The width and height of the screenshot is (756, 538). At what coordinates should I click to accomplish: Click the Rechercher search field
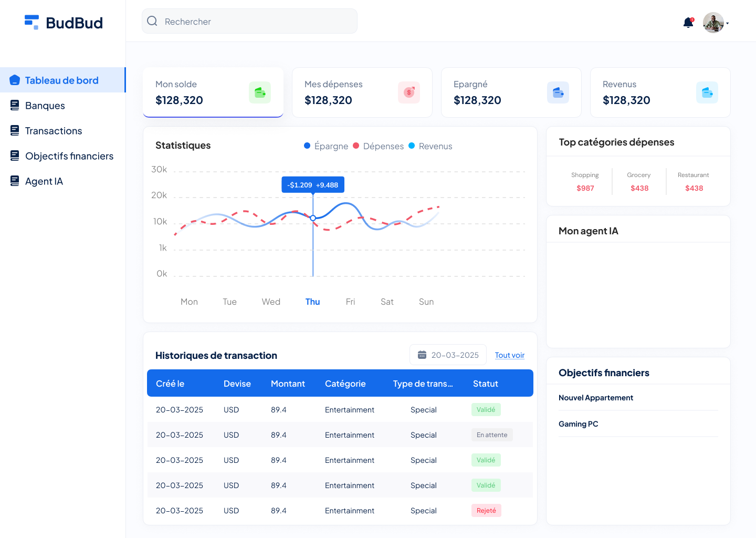[257, 22]
